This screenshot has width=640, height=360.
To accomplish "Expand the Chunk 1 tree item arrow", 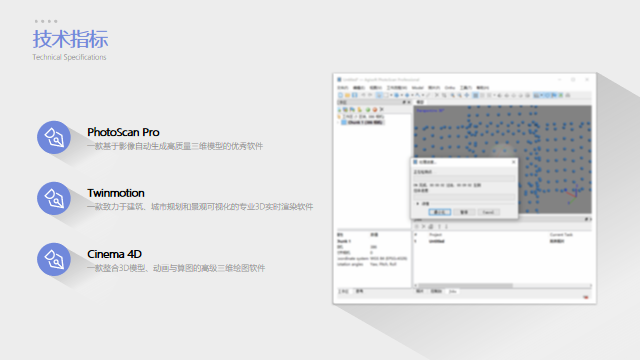I will 339,122.
